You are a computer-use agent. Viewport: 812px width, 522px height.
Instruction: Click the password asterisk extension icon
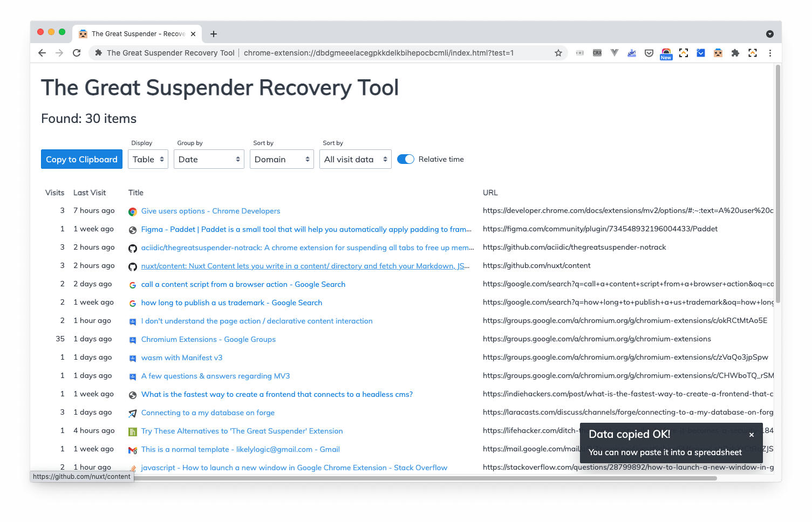tap(580, 53)
